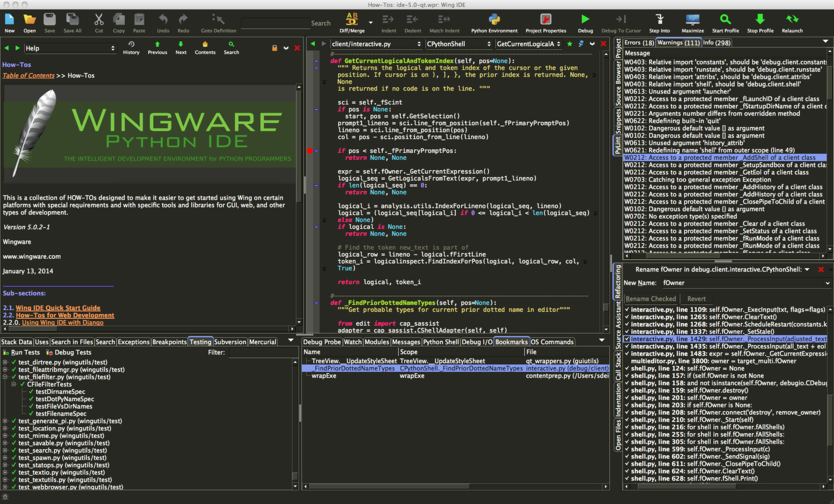Screen dimensions: 834x504
Task: Uncheck rename entry for interactive.py line 1109
Action: tap(628, 310)
